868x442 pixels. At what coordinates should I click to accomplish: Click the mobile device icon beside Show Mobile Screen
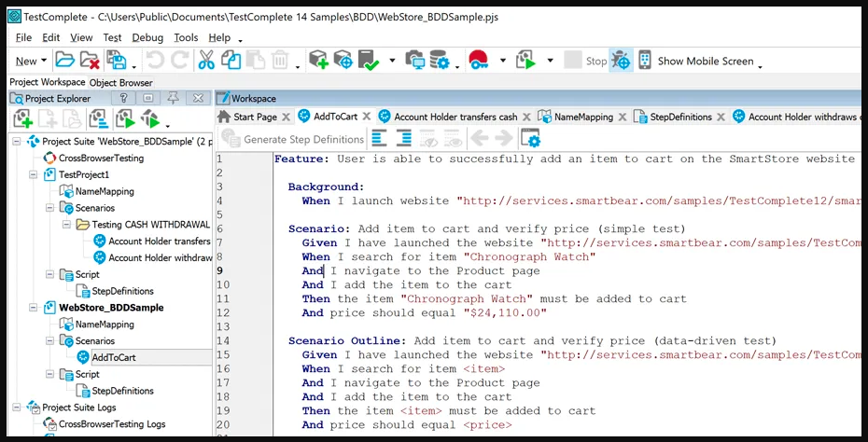click(x=644, y=61)
